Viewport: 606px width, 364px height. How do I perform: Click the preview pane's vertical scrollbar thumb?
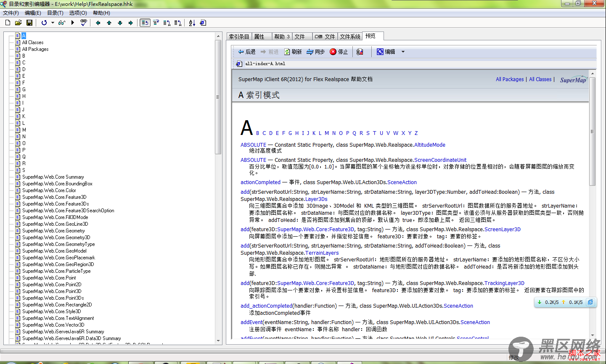tap(593, 131)
